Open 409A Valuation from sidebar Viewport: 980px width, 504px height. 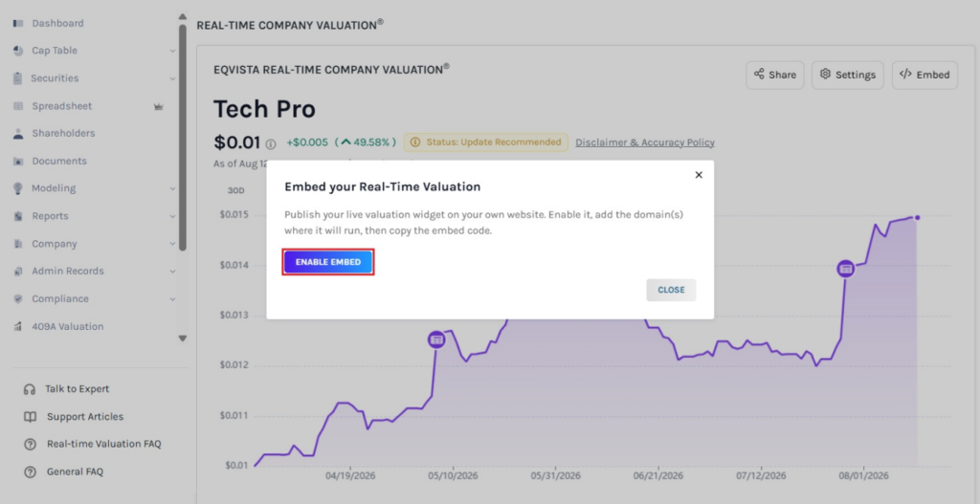pyautogui.click(x=68, y=327)
